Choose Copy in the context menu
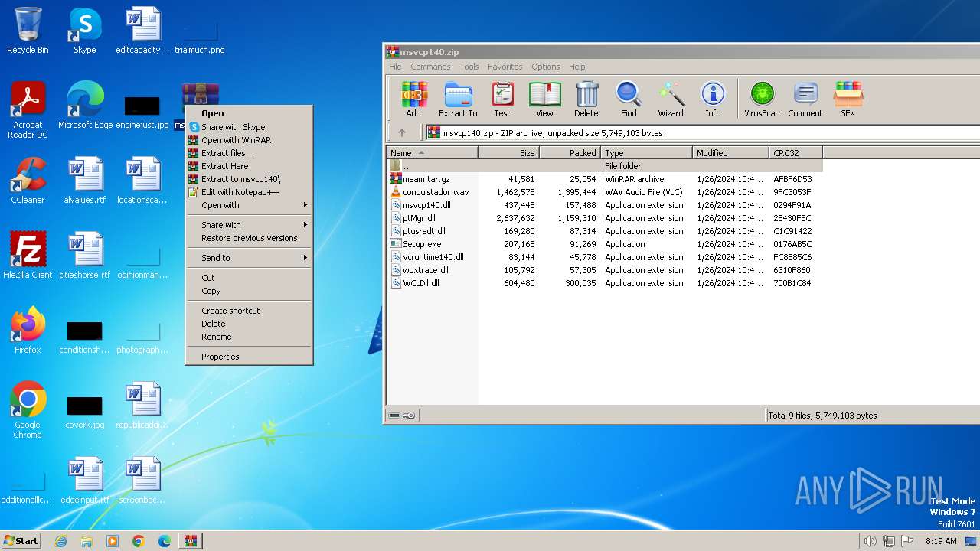Viewport: 980px width, 551px height. coord(250,291)
